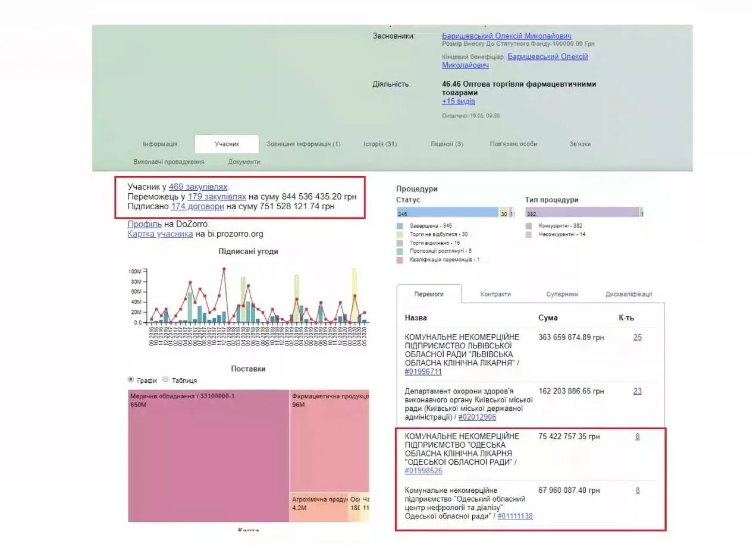Open the Ліцензії (3) tab
The height and width of the screenshot is (560, 753).
tap(447, 144)
